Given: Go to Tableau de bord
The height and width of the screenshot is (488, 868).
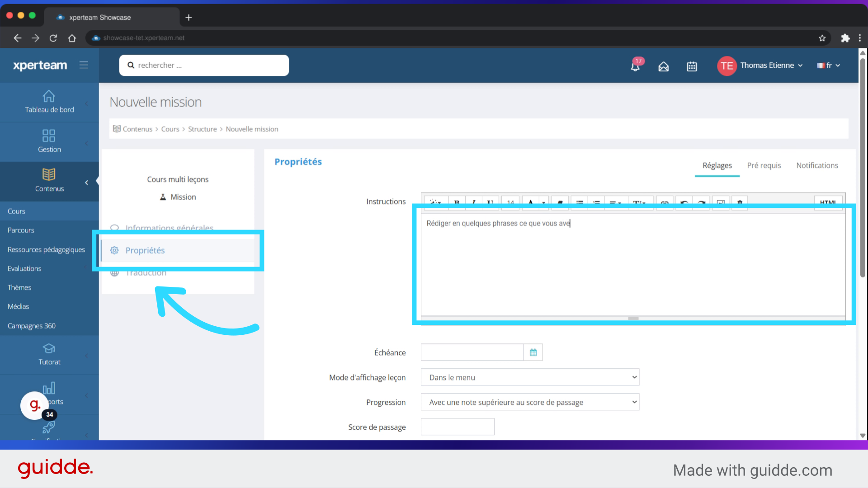Looking at the screenshot, I should point(49,102).
